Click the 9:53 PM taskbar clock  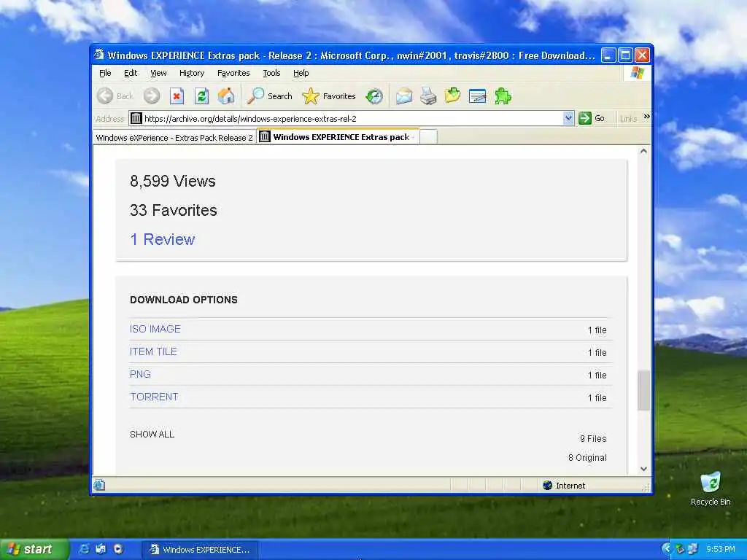[x=720, y=549]
